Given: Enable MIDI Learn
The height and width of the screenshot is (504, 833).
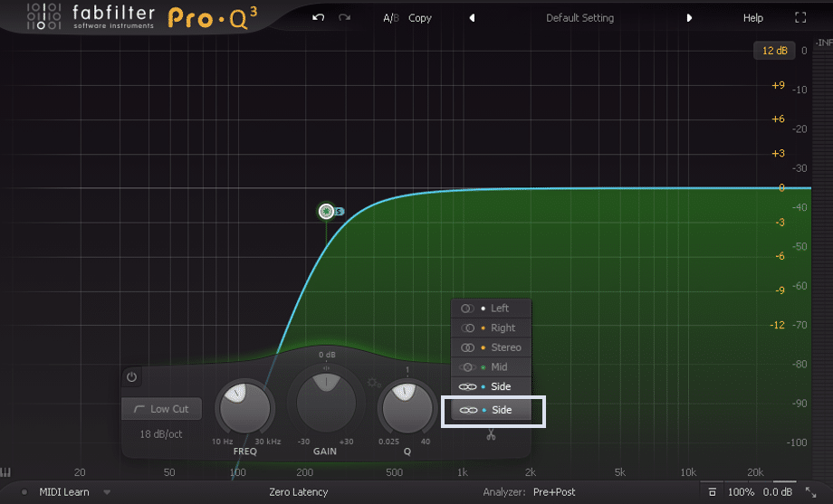Looking at the screenshot, I should (64, 492).
